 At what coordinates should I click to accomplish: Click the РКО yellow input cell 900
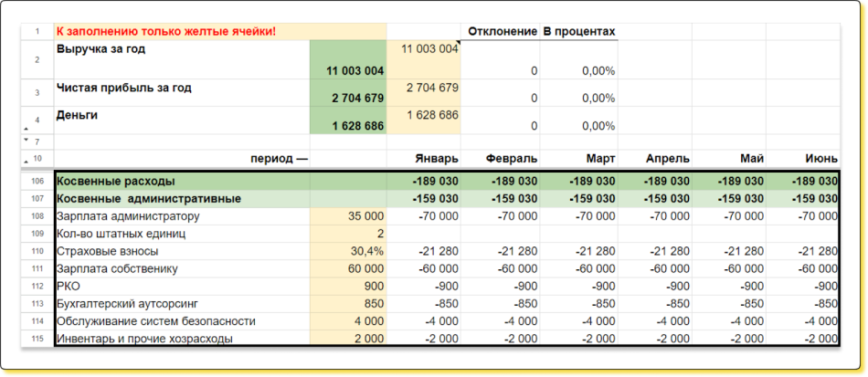tap(348, 286)
